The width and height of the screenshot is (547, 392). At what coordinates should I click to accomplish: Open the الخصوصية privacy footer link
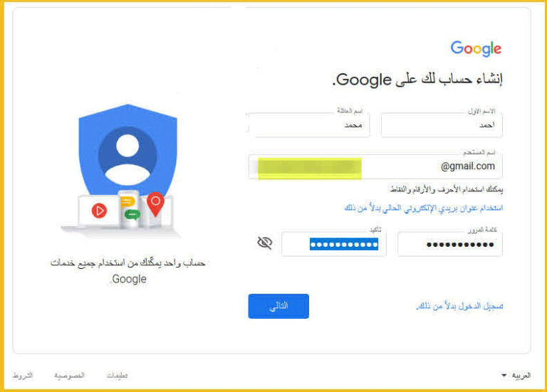point(69,375)
